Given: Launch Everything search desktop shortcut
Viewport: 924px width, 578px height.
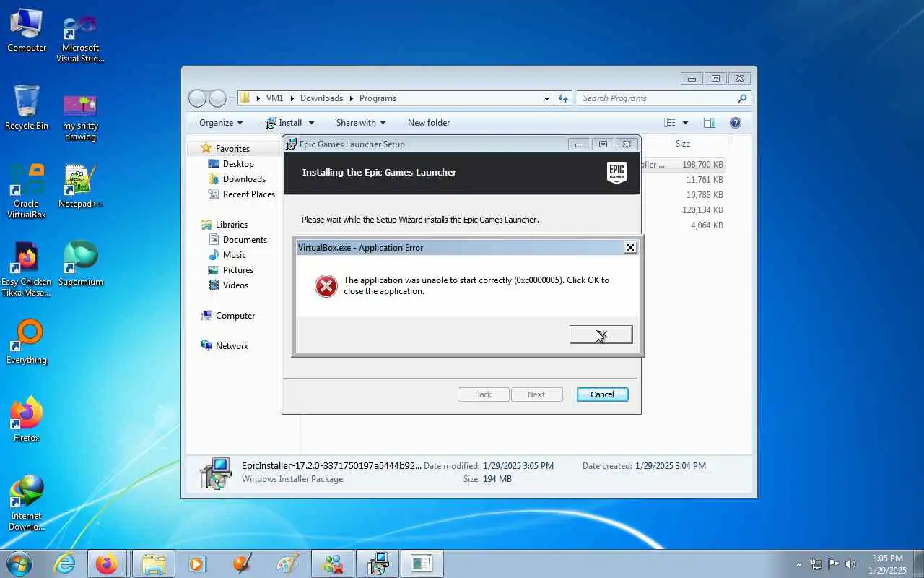Looking at the screenshot, I should click(27, 342).
